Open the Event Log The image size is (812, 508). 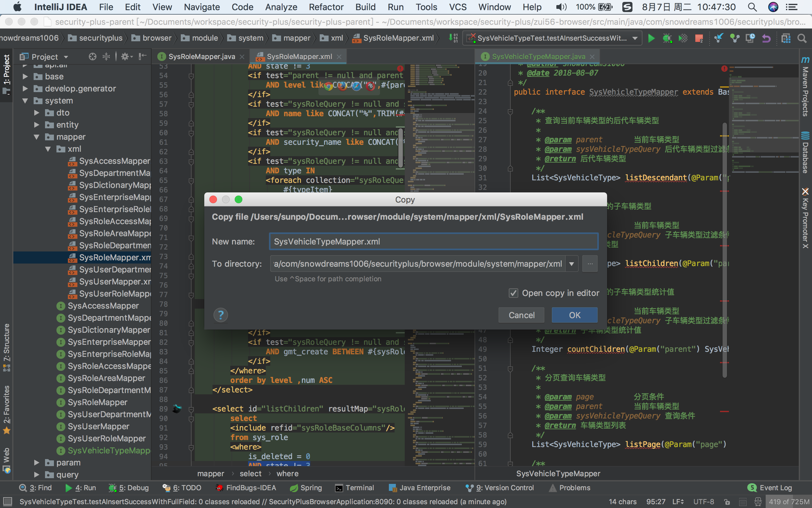[770, 488]
